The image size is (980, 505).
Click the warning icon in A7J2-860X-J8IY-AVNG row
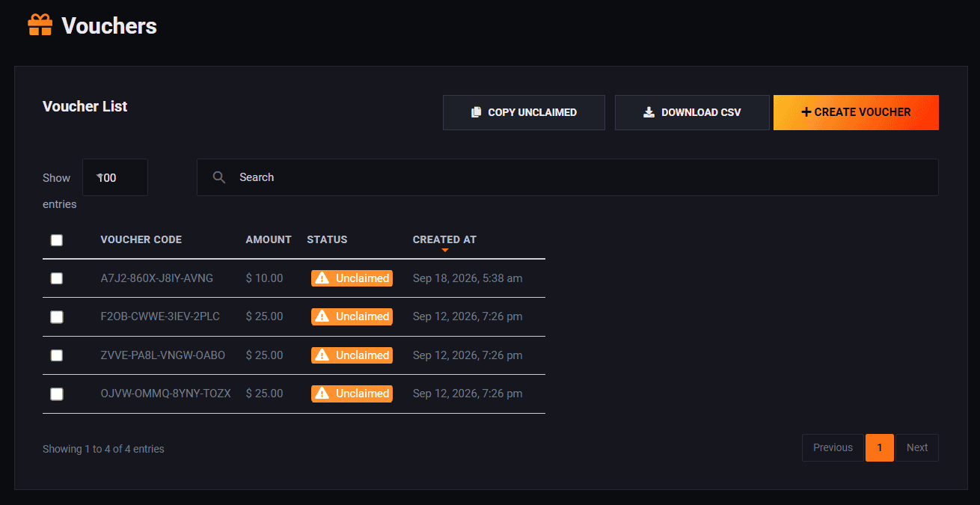tap(322, 278)
